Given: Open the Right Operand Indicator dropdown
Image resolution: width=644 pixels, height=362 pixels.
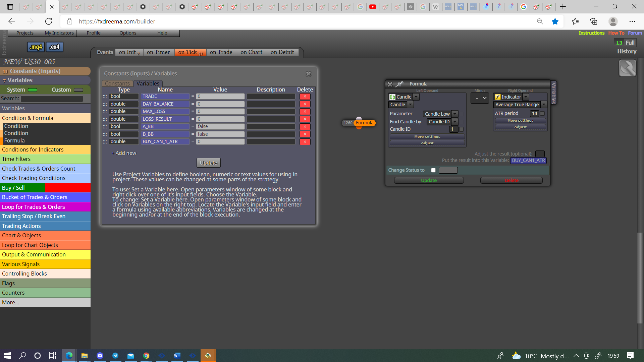Looking at the screenshot, I should pyautogui.click(x=526, y=97).
